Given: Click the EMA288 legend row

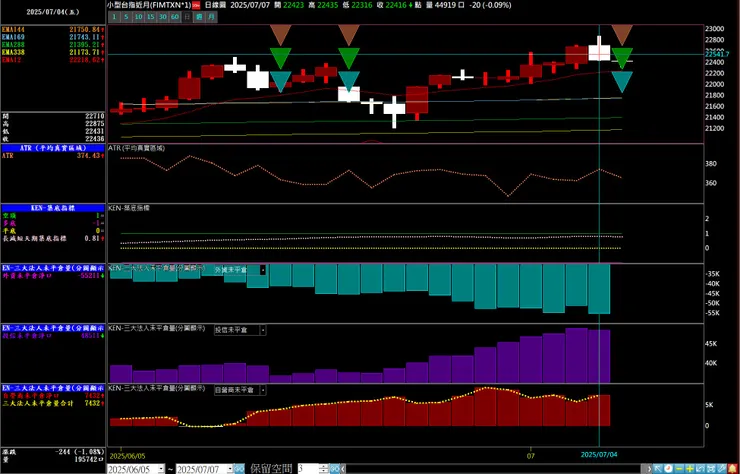Looking at the screenshot, I should click(x=53, y=44).
